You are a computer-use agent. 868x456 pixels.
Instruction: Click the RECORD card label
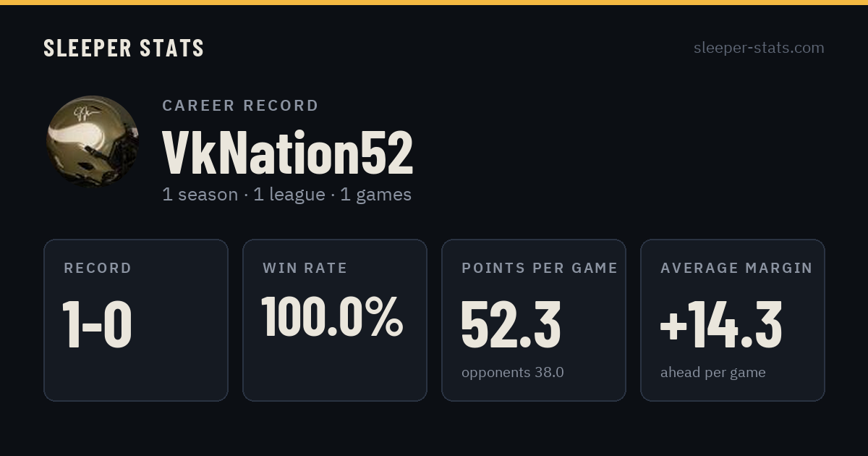pos(98,268)
